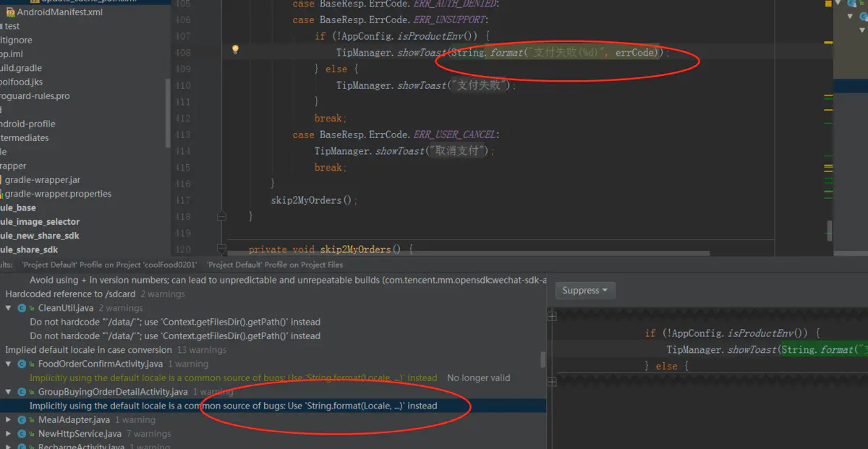
Task: Select the .gitignore file
Action: (x=16, y=40)
